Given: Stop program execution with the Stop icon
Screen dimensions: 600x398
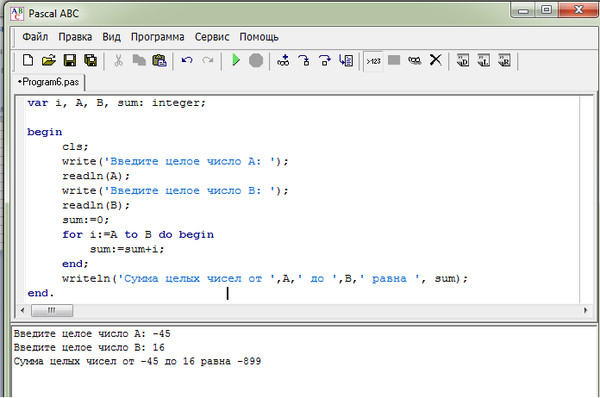Looking at the screenshot, I should pos(256,60).
